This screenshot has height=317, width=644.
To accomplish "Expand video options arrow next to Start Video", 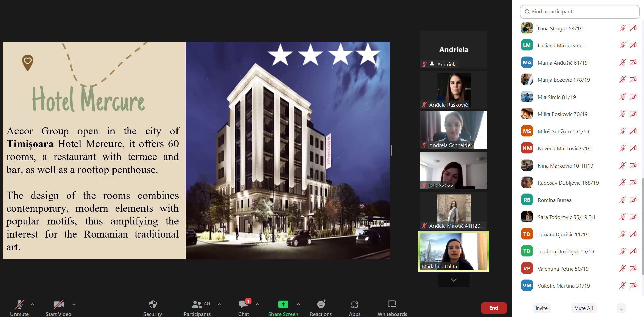I will click(x=74, y=304).
